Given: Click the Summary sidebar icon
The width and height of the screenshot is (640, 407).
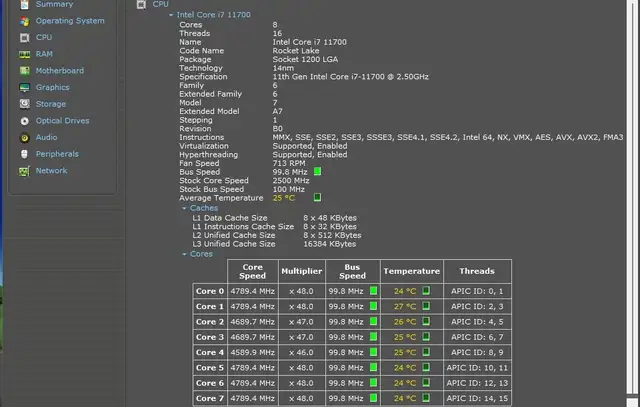Looking at the screenshot, I should pyautogui.click(x=24, y=4).
